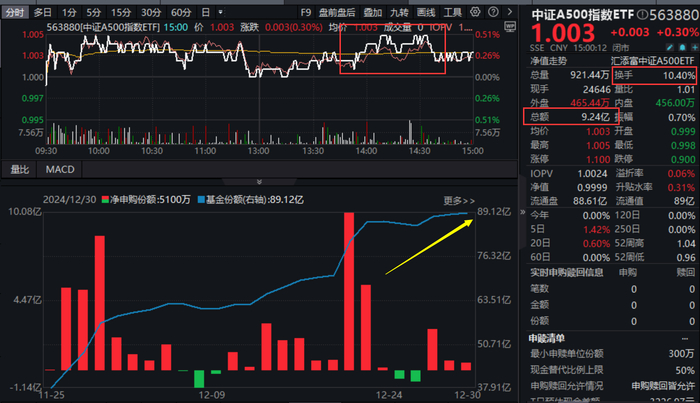Switch to the 1分 period tab
Screen dimensions: 700x403
(x=69, y=12)
